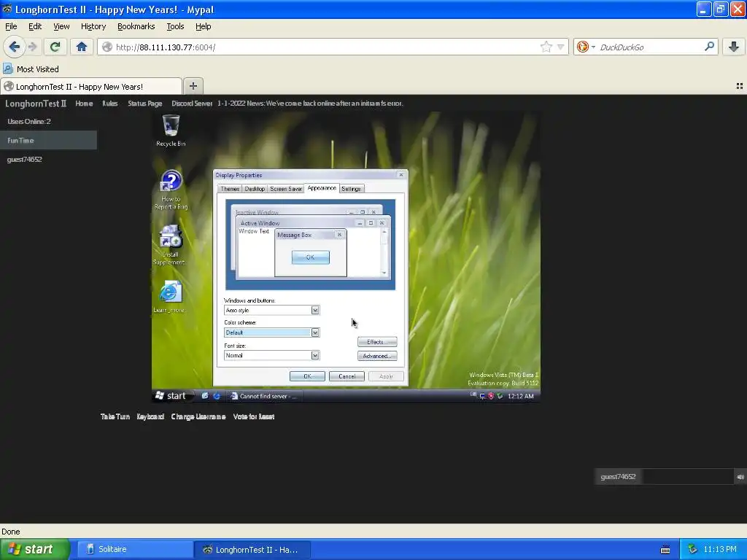747x560 pixels.
Task: Click the tab groups grid icon
Action: tap(740, 86)
